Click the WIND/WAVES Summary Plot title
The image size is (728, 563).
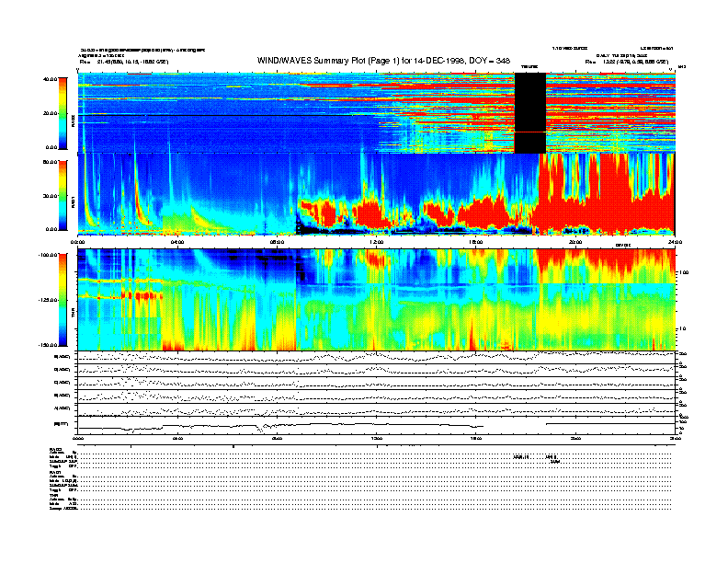[383, 61]
